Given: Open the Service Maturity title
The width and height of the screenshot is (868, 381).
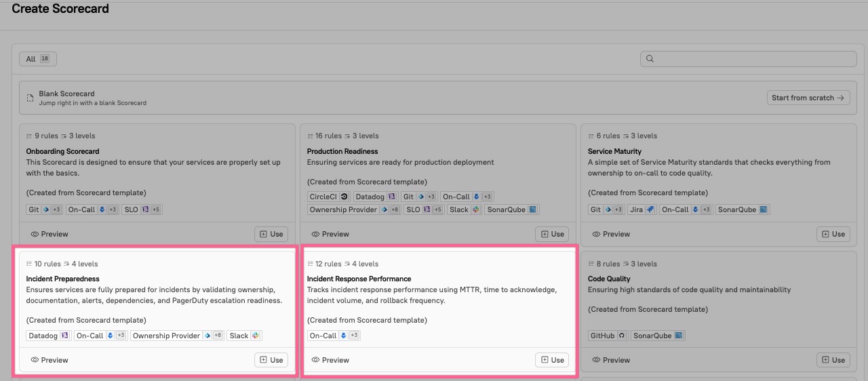Looking at the screenshot, I should coord(614,151).
